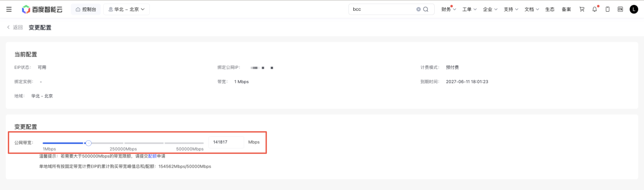Viewport: 644px width, 190px height.
Task: Click the mobile phone icon
Action: coord(608,9)
